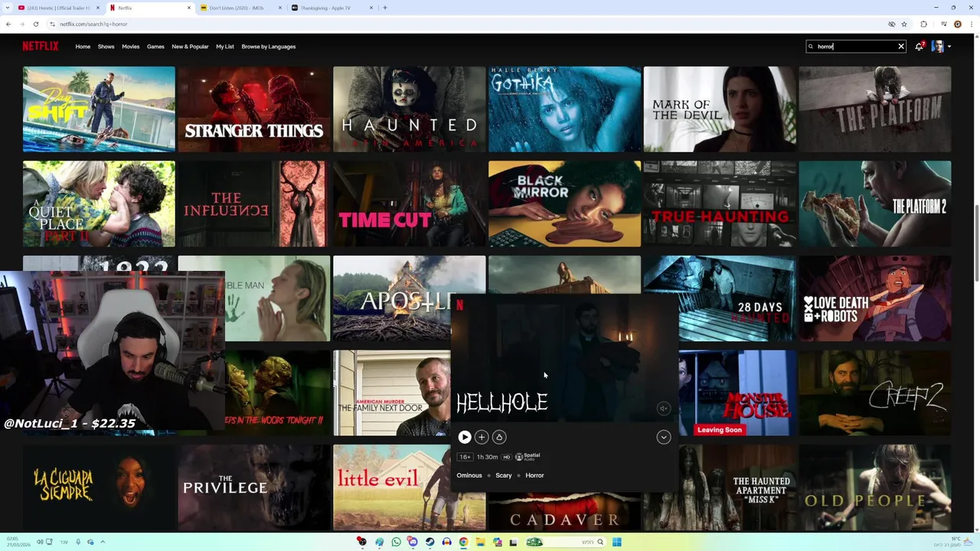Image resolution: width=980 pixels, height=551 pixels.
Task: Open the Netflix notifications bell
Action: 920,47
